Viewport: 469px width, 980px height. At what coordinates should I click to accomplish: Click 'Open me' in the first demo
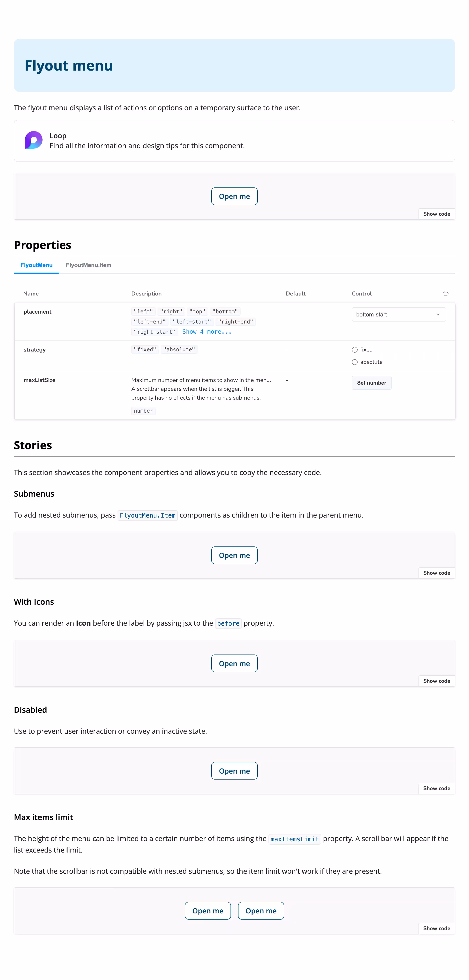point(234,196)
